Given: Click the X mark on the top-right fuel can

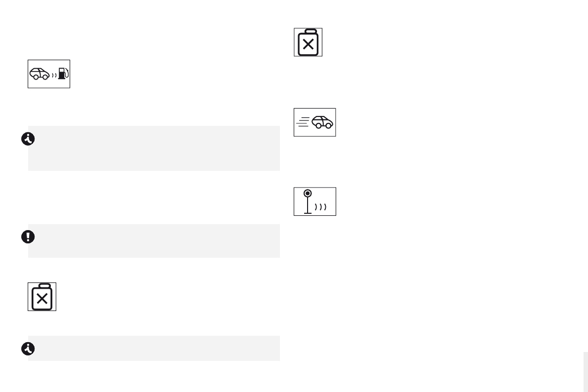Looking at the screenshot, I should coord(308,45).
